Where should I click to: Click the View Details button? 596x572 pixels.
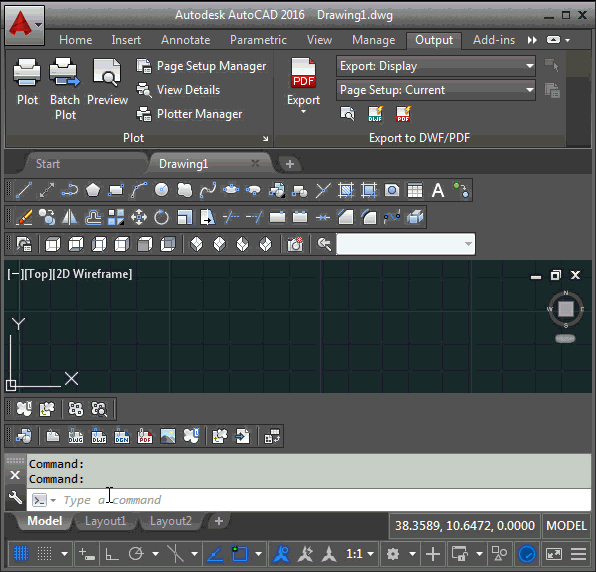pos(179,90)
